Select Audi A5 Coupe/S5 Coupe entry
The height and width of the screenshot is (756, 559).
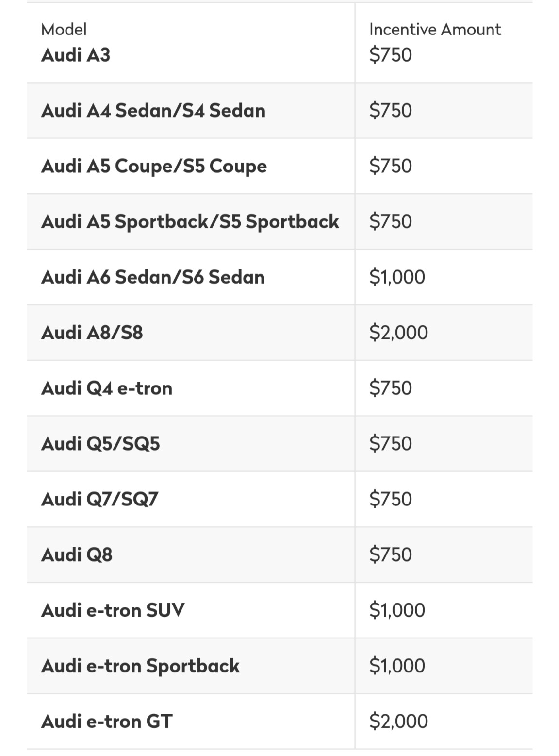pyautogui.click(x=154, y=167)
